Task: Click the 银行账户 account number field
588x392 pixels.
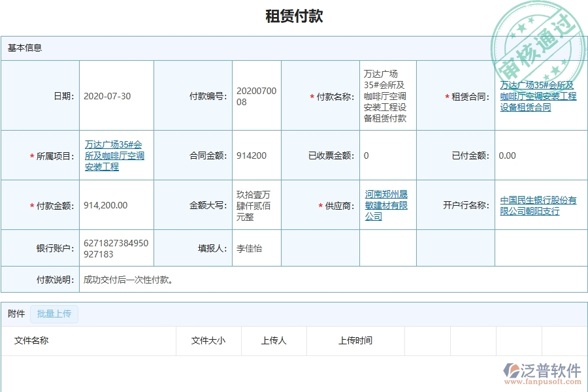Action: pos(114,248)
